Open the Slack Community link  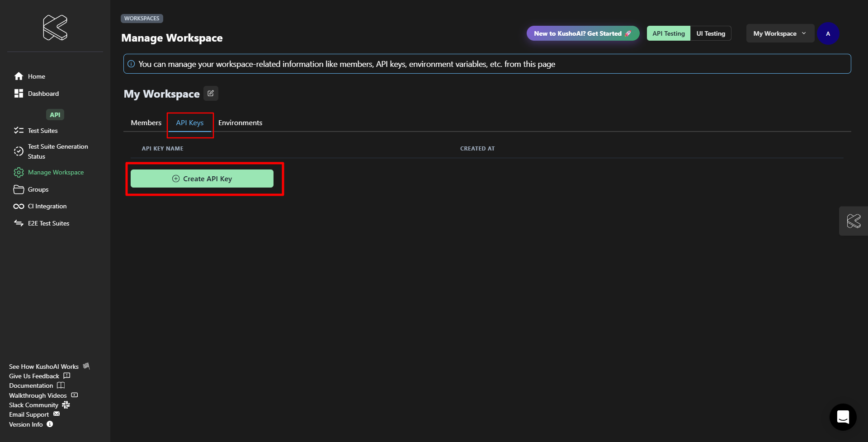34,405
